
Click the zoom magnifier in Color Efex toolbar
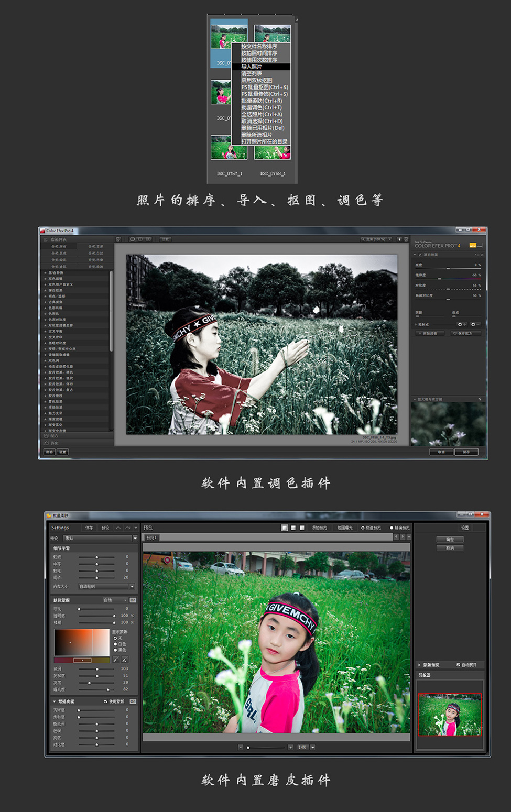pyautogui.click(x=363, y=239)
